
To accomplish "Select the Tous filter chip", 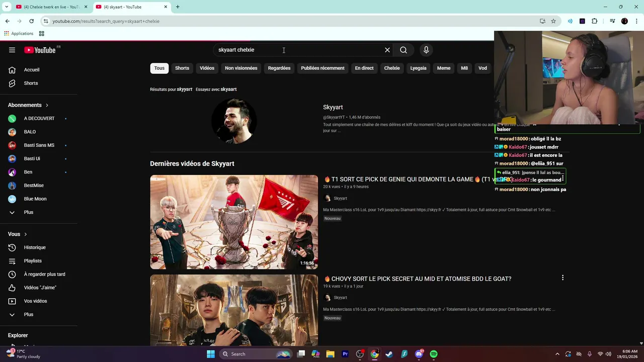I will (159, 68).
